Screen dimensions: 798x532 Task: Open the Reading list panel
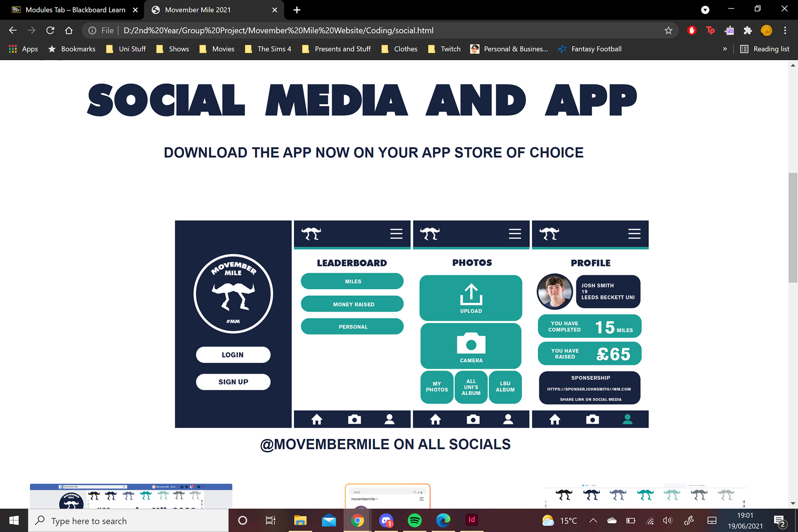(x=765, y=49)
